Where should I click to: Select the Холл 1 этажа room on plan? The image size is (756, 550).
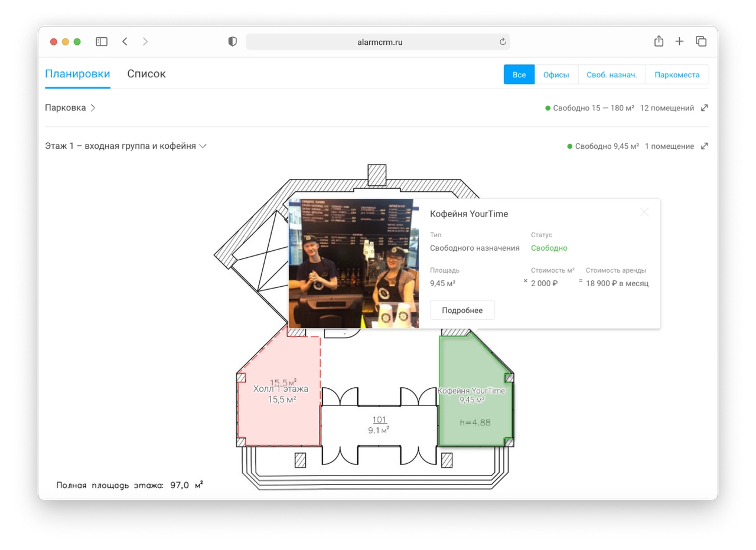point(279,391)
